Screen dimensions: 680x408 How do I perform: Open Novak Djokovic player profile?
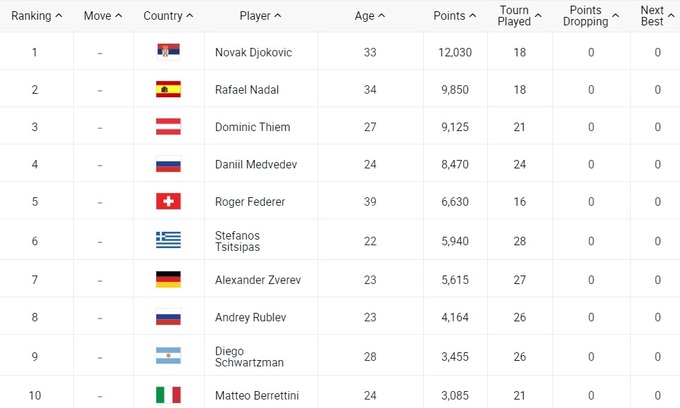tap(254, 52)
